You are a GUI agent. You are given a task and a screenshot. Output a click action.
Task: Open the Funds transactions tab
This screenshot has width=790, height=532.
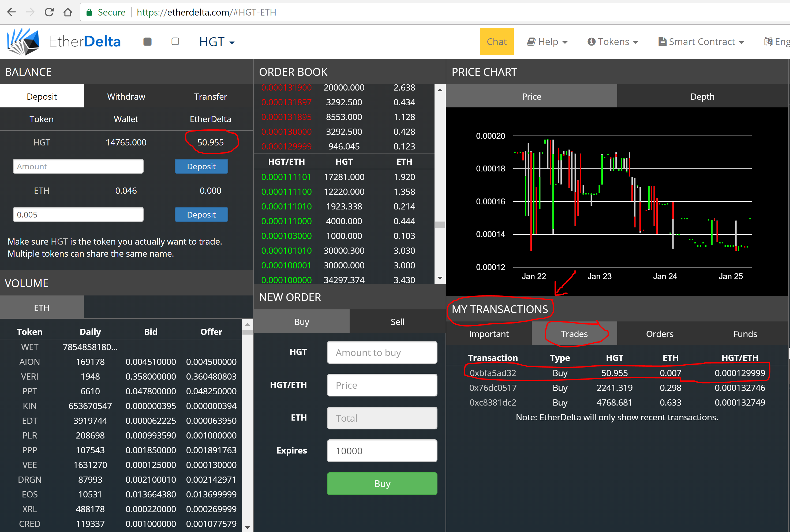[745, 334]
